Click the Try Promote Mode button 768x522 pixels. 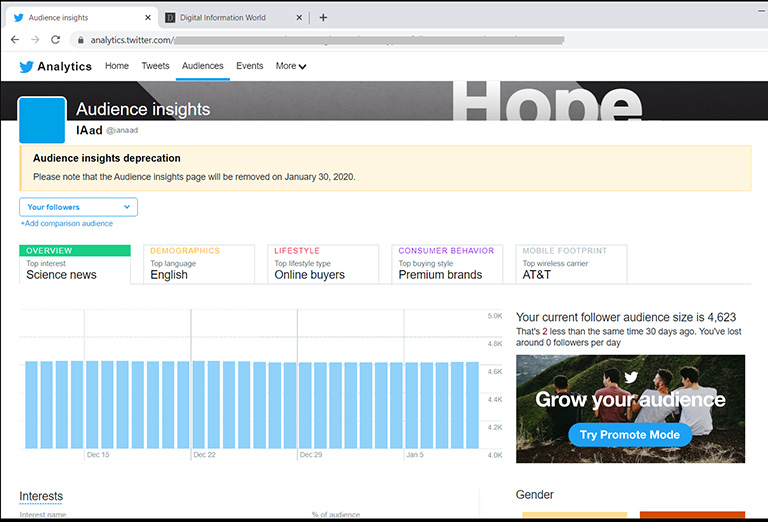[629, 434]
